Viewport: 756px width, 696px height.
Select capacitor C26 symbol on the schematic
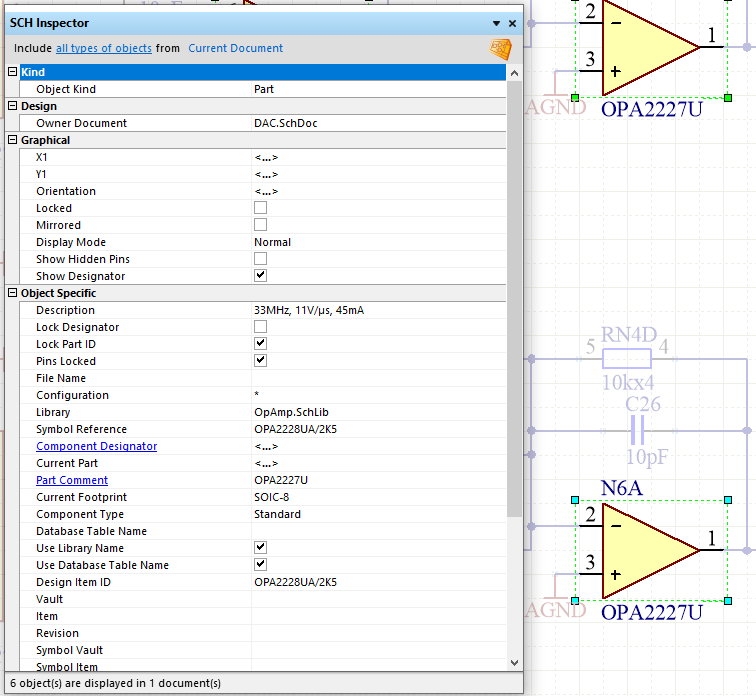(637, 430)
